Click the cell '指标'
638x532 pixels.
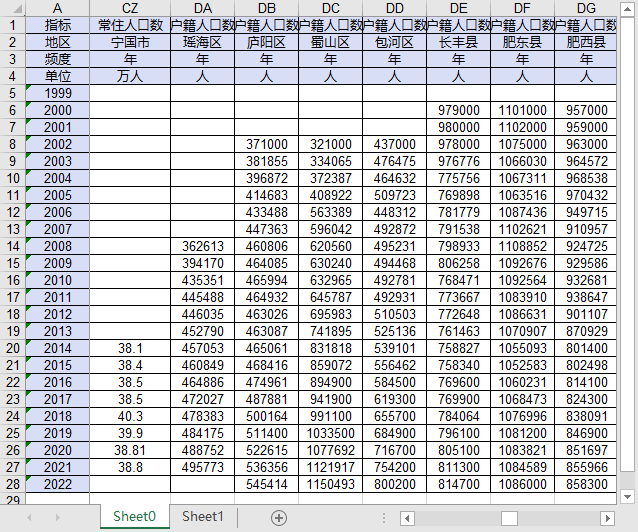tap(57, 25)
